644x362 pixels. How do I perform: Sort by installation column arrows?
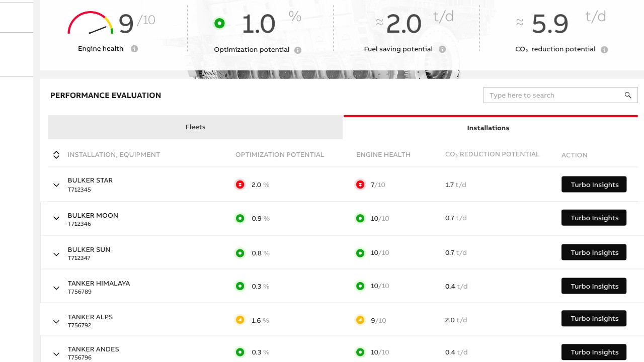coord(56,155)
